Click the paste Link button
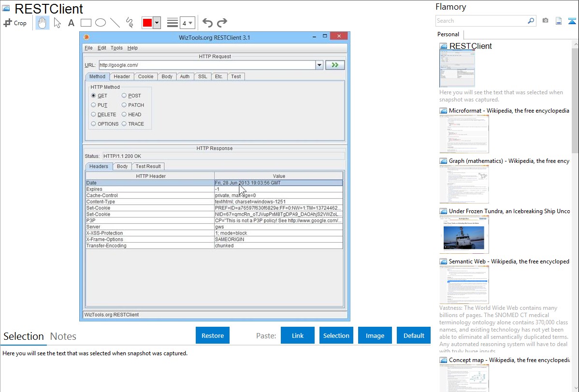The image size is (579, 392). [298, 335]
